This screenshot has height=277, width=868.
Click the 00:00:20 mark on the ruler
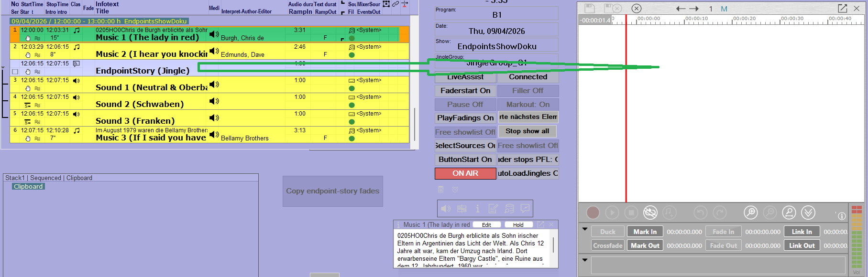point(744,19)
